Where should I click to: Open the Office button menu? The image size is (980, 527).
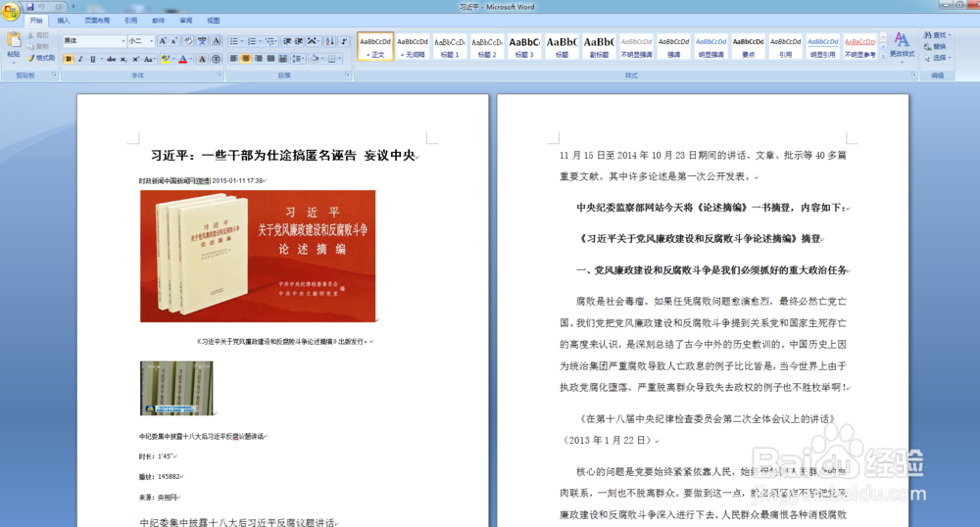click(x=10, y=11)
